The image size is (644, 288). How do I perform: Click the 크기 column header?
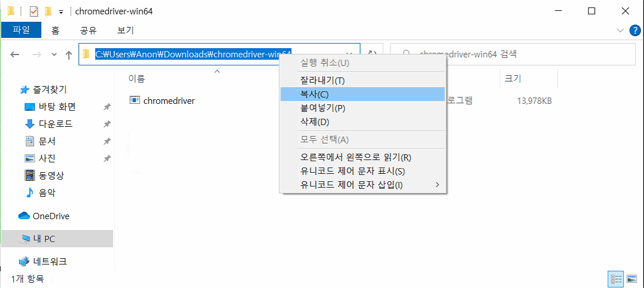click(x=512, y=79)
